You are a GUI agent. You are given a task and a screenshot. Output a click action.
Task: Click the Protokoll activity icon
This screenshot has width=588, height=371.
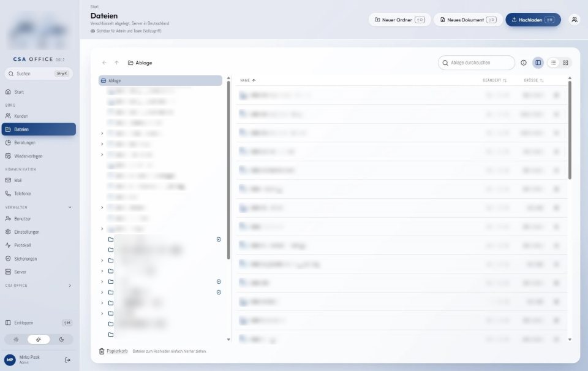[8, 245]
